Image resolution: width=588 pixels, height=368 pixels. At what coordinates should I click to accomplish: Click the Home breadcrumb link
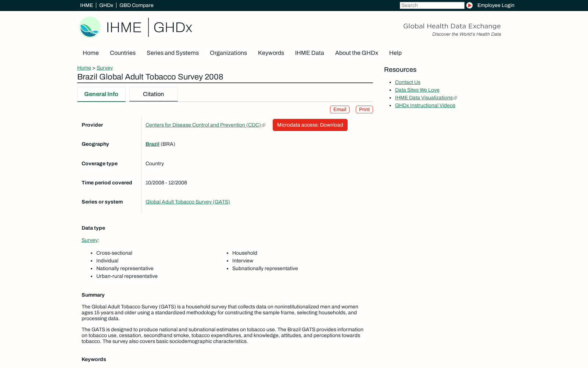(x=84, y=68)
